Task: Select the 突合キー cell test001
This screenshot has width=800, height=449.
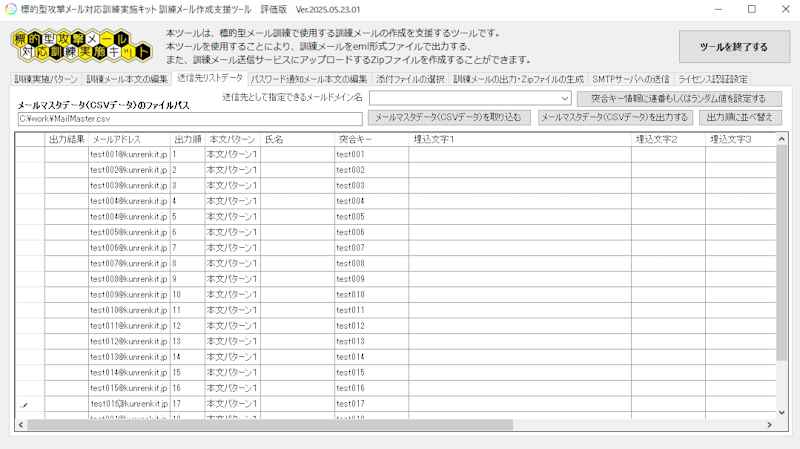Action: [x=371, y=155]
